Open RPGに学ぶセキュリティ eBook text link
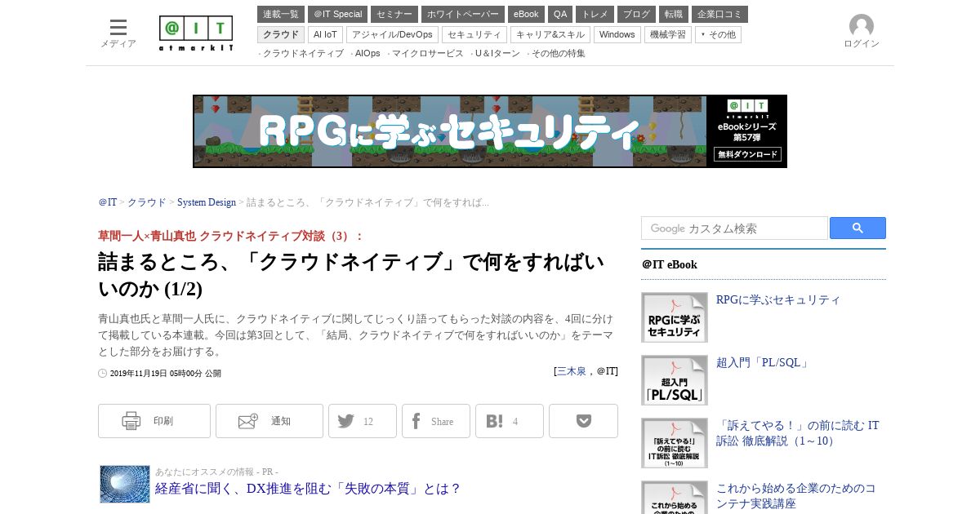The width and height of the screenshot is (980, 514). tap(778, 299)
